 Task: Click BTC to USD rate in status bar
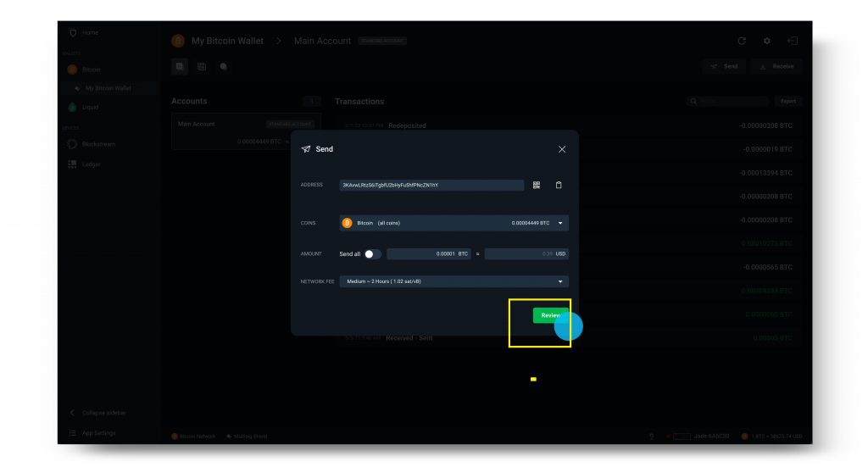771,436
